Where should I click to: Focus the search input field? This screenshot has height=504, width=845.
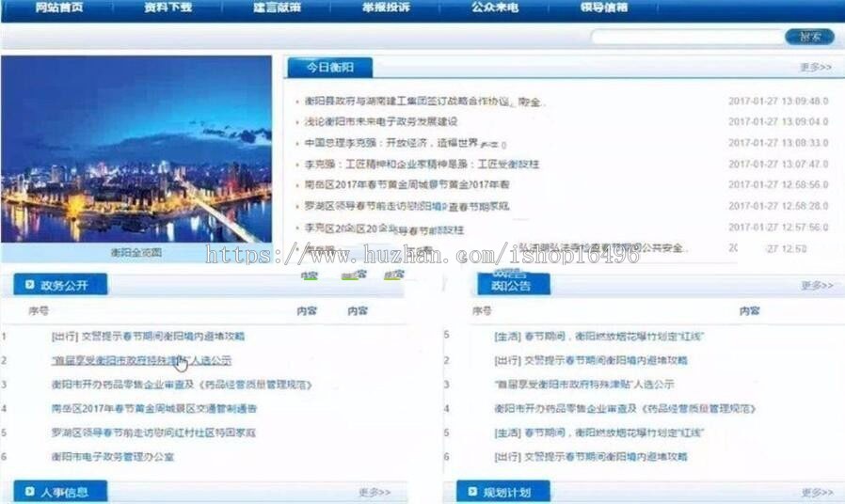click(687, 37)
